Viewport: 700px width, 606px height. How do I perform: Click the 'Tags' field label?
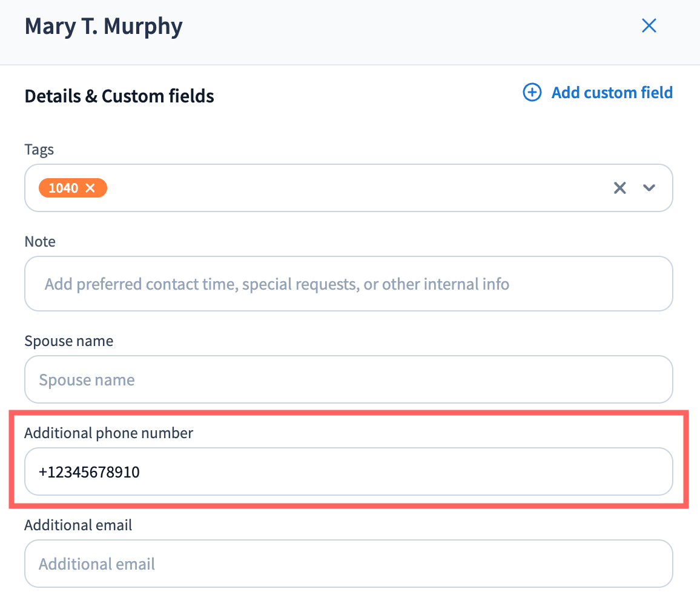(39, 150)
